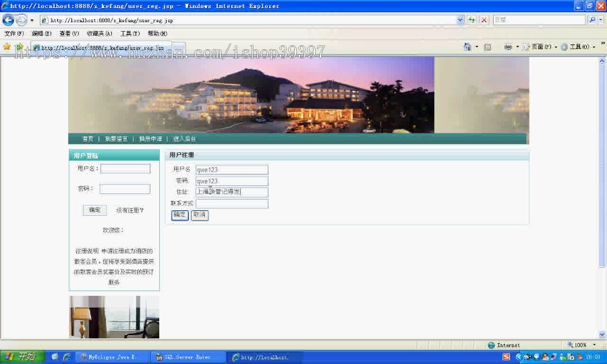Click the registration form 确定 button
The height and width of the screenshot is (364, 607).
[179, 215]
